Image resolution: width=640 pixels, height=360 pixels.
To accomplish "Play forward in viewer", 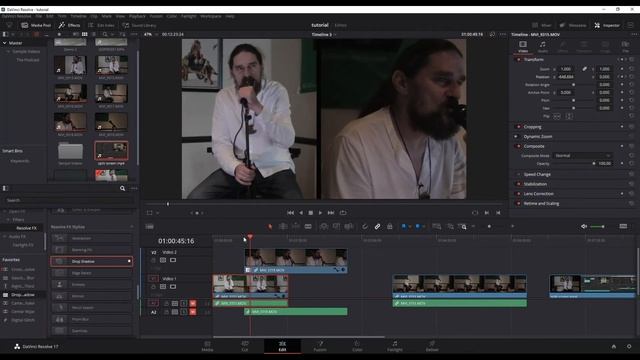I will pyautogui.click(x=320, y=213).
